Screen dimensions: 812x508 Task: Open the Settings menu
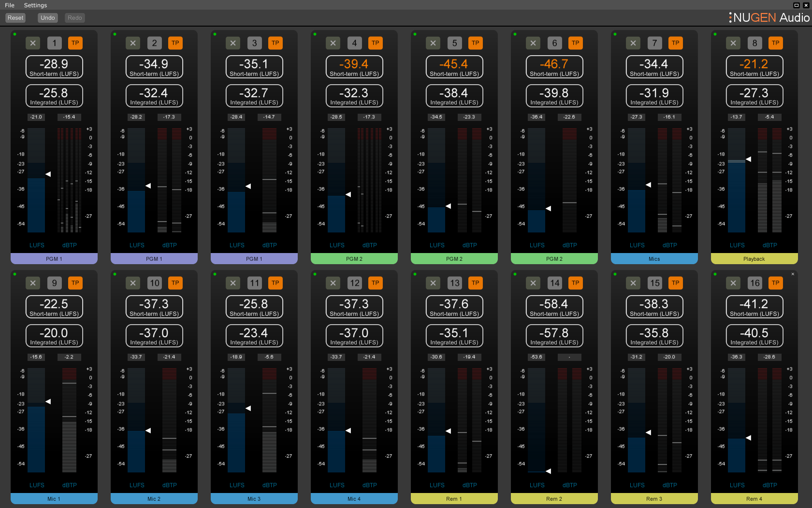pos(35,5)
